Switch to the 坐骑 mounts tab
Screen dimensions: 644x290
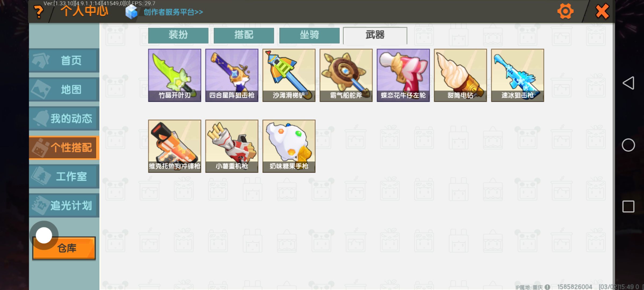pyautogui.click(x=309, y=35)
